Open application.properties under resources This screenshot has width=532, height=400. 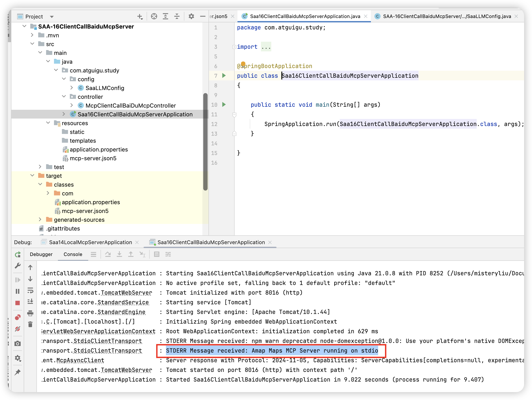99,149
